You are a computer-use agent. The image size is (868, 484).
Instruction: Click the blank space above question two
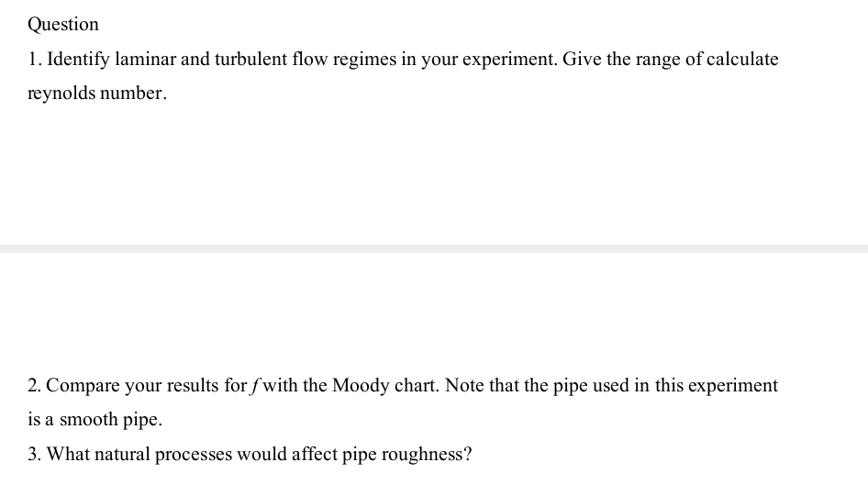point(434,316)
